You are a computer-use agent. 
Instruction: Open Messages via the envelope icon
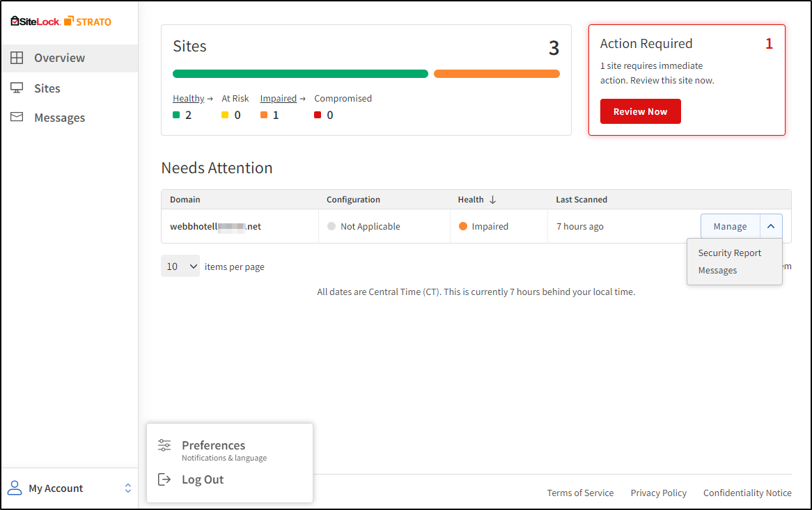click(x=15, y=117)
